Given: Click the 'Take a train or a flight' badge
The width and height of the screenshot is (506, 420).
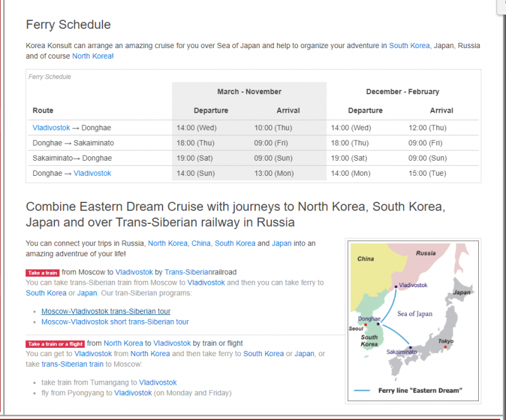Looking at the screenshot, I should (55, 344).
